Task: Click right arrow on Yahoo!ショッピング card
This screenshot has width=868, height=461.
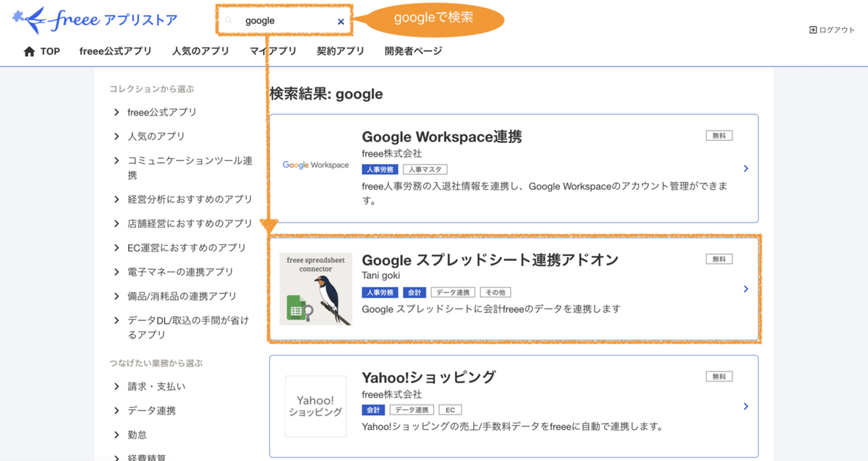Action: pyautogui.click(x=746, y=407)
